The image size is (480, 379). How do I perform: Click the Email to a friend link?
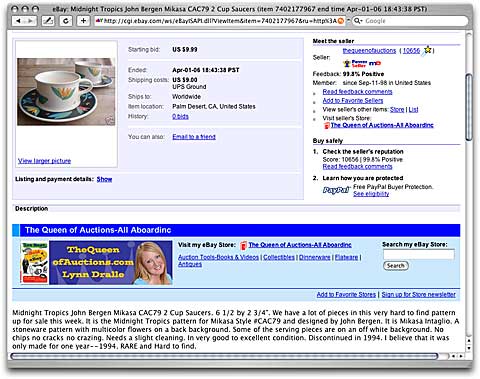194,137
